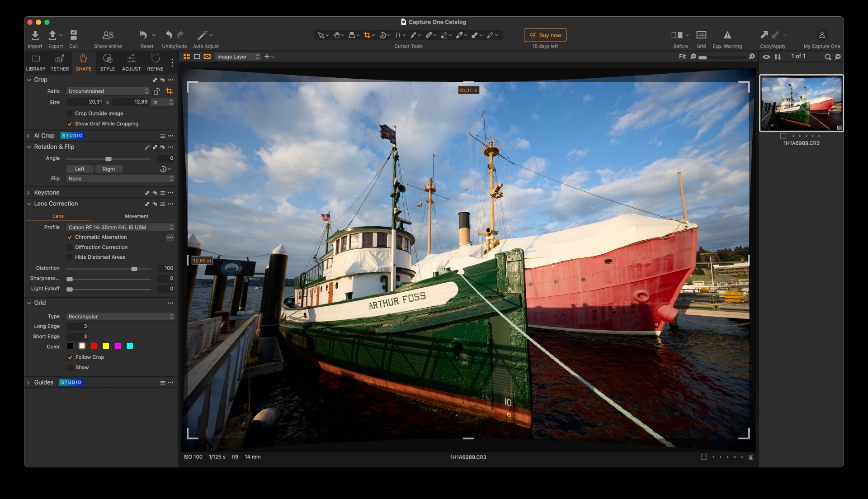Open My Capture One account icon
The image size is (868, 499).
pos(822,35)
